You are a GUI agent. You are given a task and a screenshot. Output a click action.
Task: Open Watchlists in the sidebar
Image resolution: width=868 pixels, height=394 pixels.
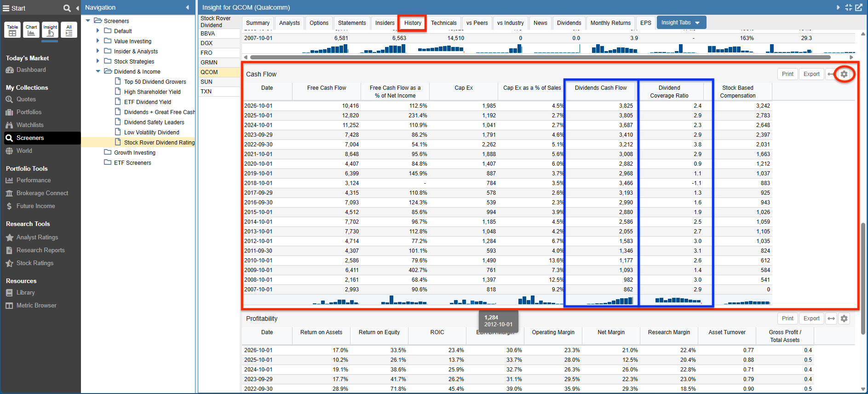pos(30,125)
